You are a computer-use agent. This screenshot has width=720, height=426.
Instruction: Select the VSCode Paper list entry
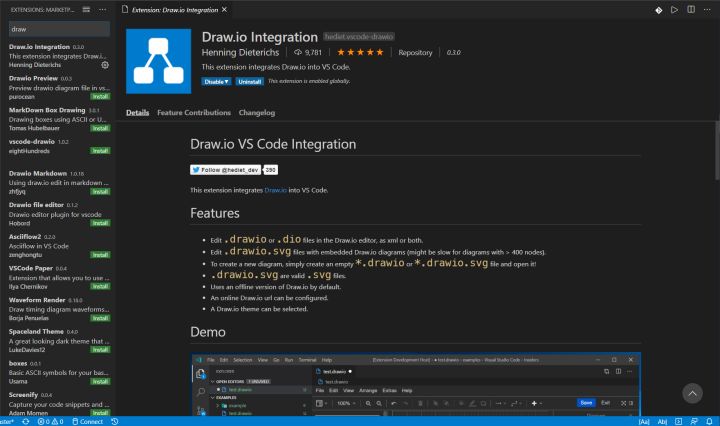point(57,277)
